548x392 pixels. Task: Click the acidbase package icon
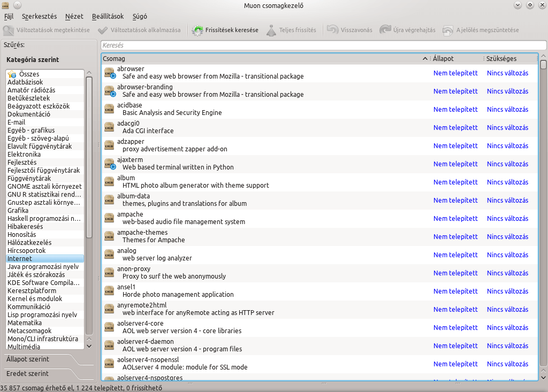point(109,109)
